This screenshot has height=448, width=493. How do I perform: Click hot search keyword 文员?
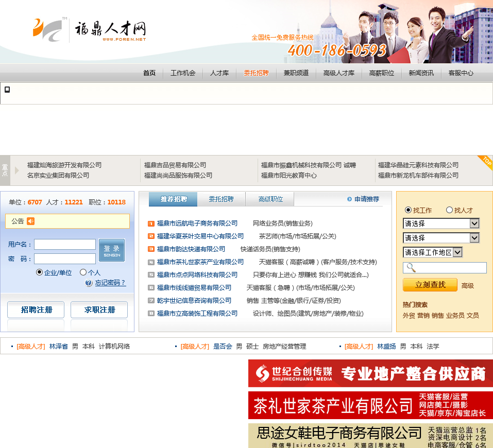[472, 315]
